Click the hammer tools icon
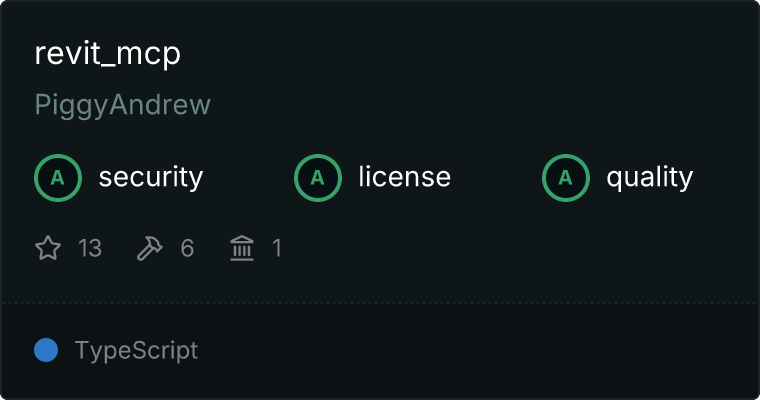 (150, 248)
